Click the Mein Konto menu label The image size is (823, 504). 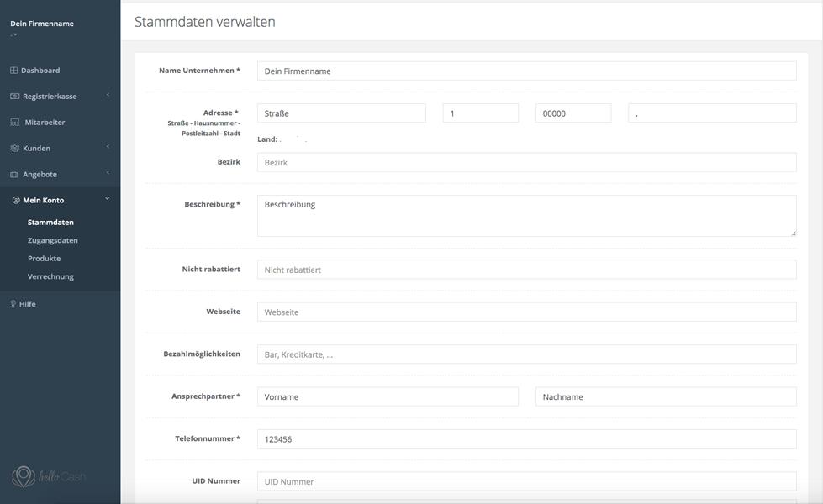(44, 201)
